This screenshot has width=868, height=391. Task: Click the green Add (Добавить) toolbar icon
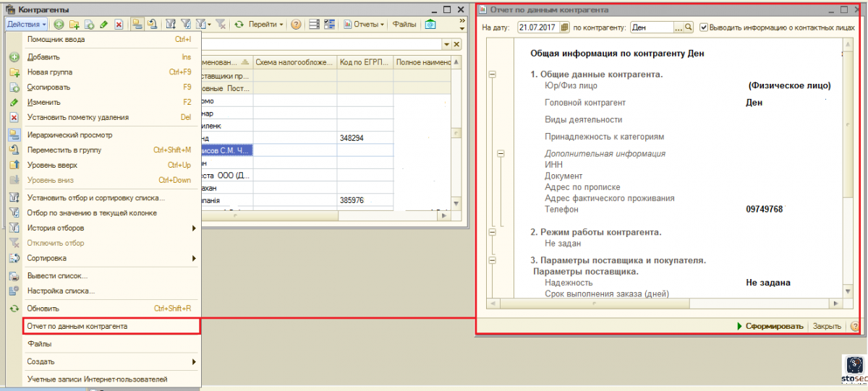[x=59, y=25]
